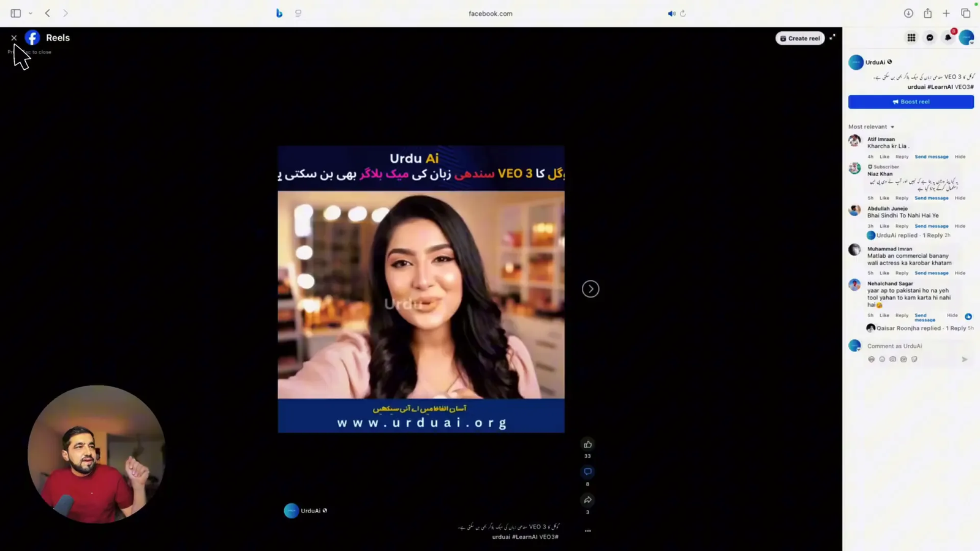
Task: Open the UrduAi page name in sidebar
Action: point(875,62)
